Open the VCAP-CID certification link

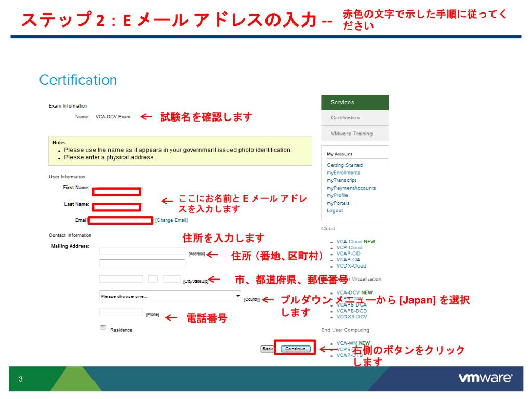coord(348,254)
